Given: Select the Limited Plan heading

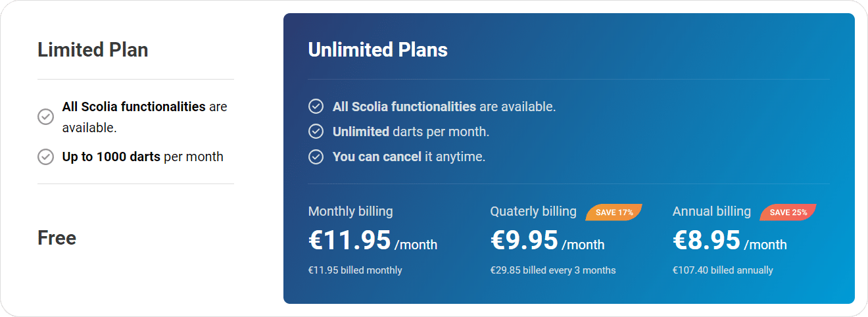Looking at the screenshot, I should coord(93,50).
